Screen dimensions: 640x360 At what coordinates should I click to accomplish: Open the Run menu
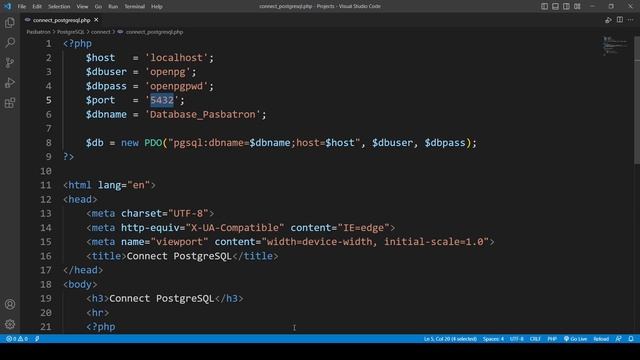click(x=113, y=7)
